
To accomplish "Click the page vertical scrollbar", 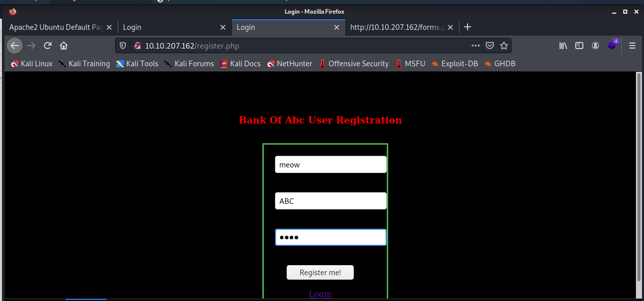I will (639, 177).
